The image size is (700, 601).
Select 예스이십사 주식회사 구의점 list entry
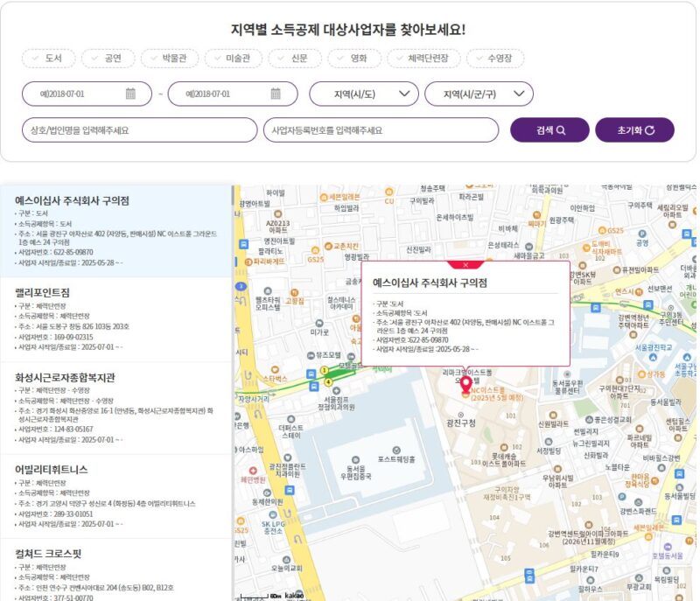click(116, 231)
